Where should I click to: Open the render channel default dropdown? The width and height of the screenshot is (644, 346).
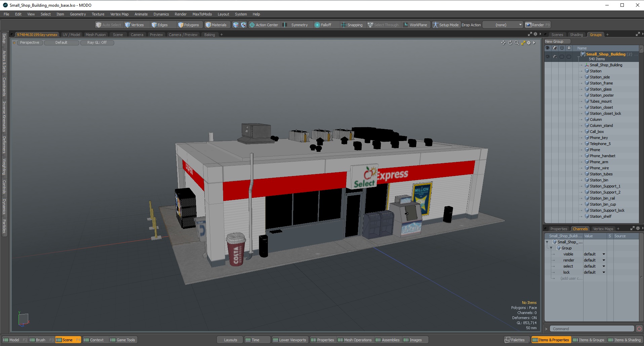point(594,260)
